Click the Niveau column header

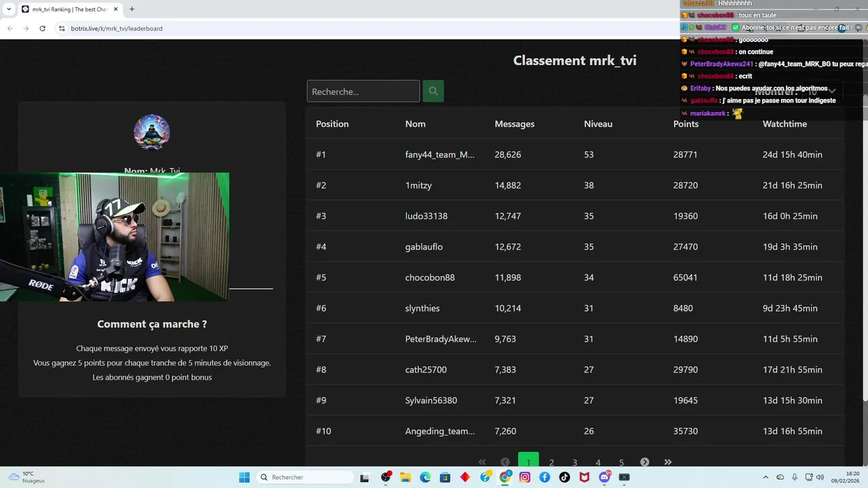598,124
